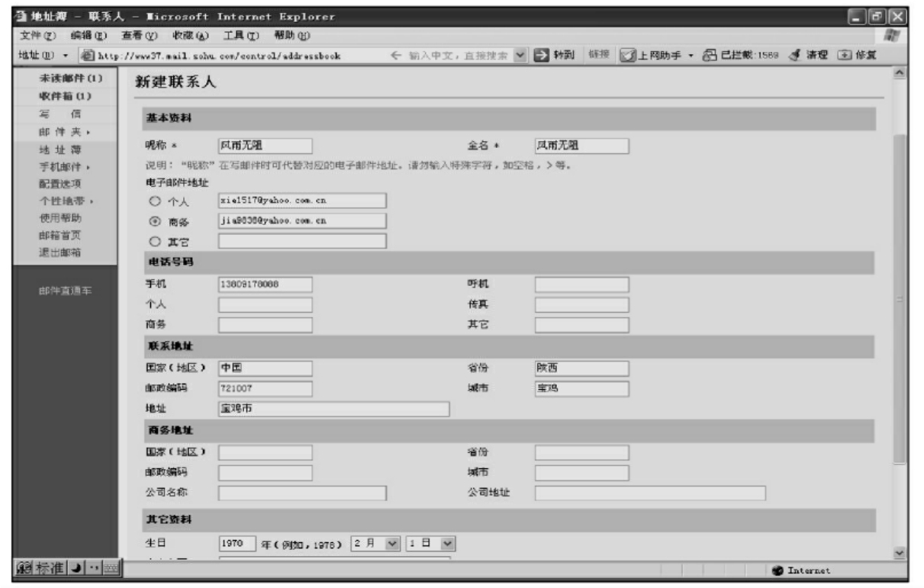Open 收件箱 (1) in sidebar
The width and height of the screenshot is (924, 588).
[65, 95]
